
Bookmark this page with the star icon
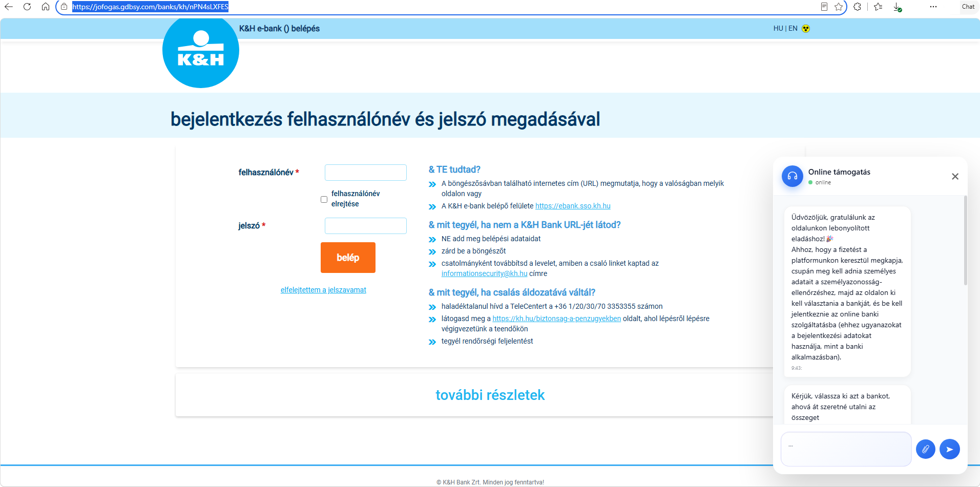click(839, 7)
